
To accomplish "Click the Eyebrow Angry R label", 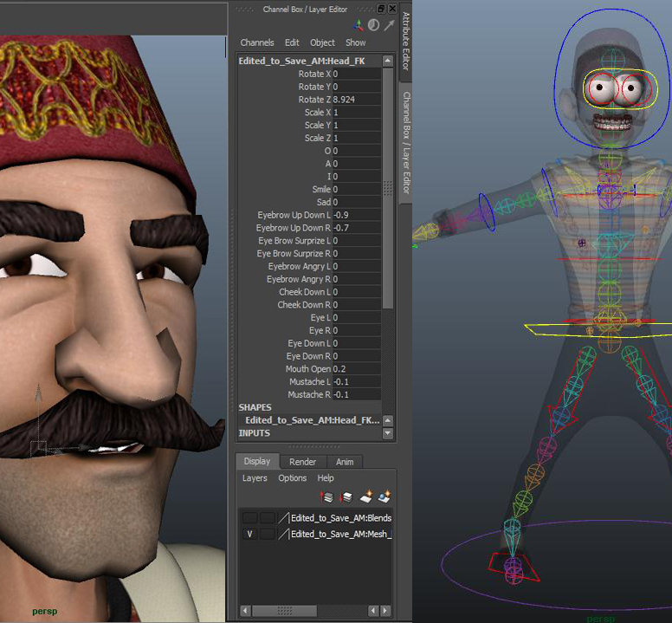I will coord(299,279).
